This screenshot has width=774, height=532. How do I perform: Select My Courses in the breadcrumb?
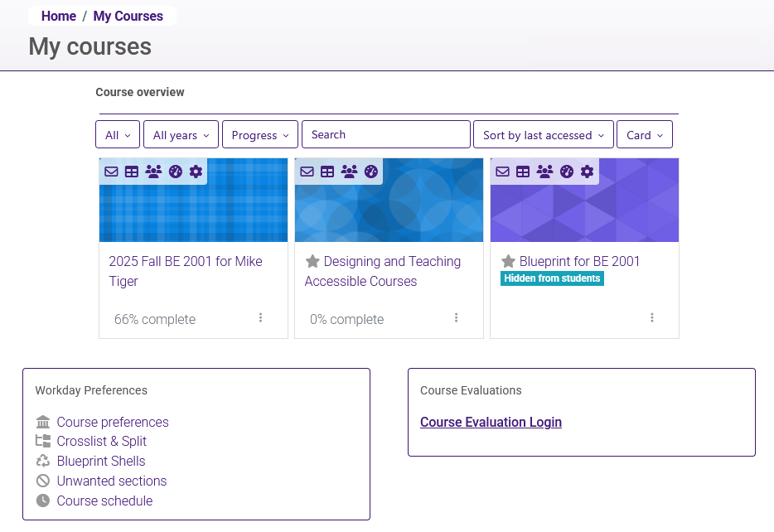pos(128,16)
